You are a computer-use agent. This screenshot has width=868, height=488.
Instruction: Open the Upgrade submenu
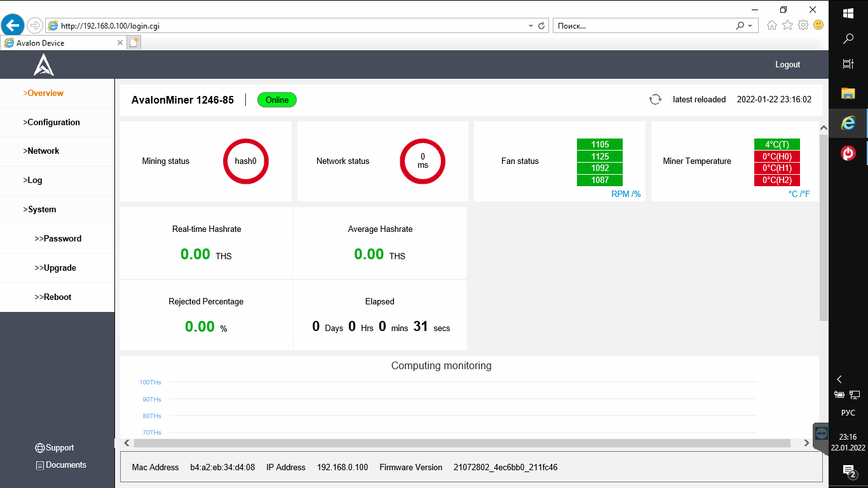pyautogui.click(x=55, y=268)
